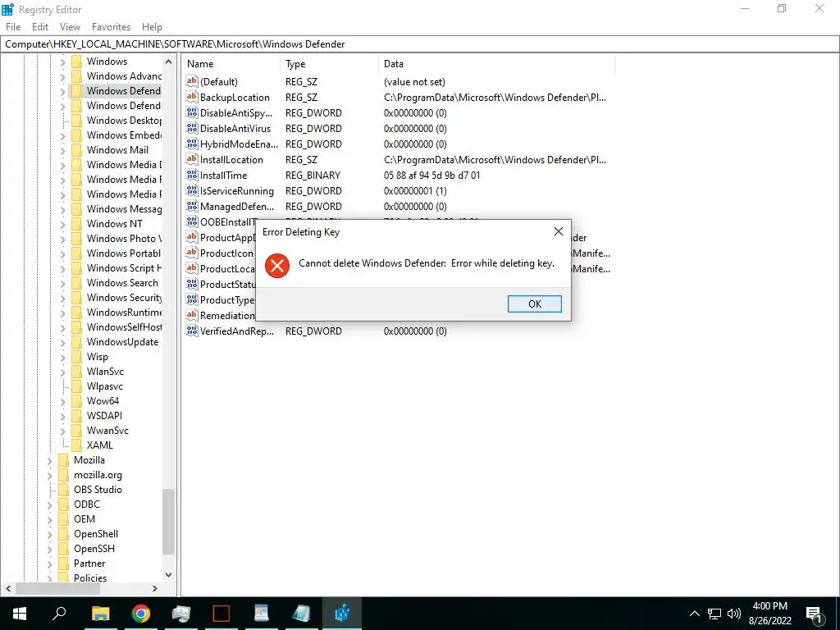
Task: Expand the OpenSSH key
Action: coord(50,549)
